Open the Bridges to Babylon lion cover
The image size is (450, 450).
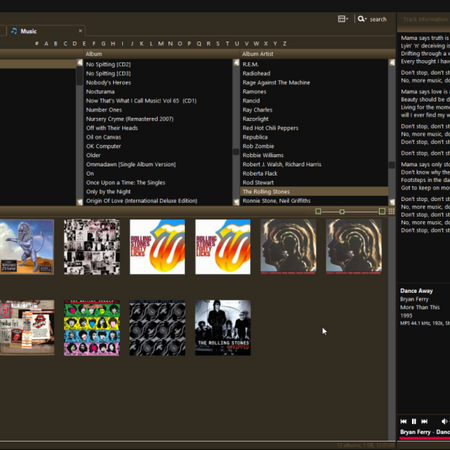(27, 247)
